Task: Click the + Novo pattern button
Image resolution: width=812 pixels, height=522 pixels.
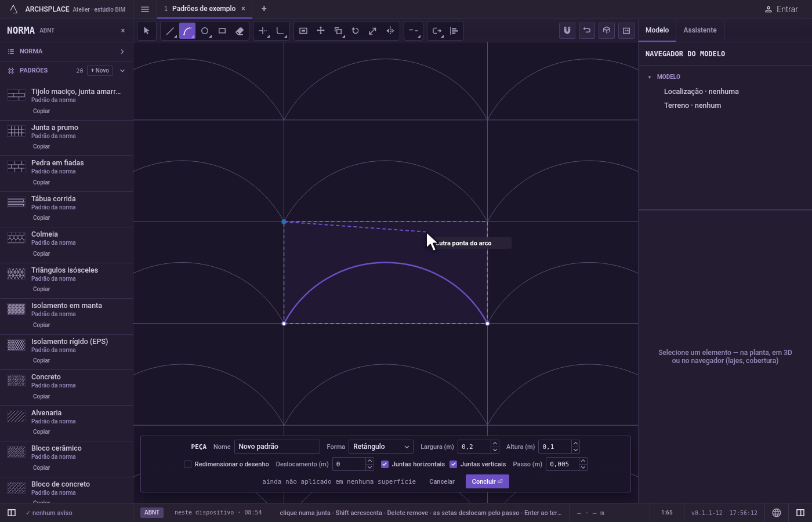Action: (100, 71)
